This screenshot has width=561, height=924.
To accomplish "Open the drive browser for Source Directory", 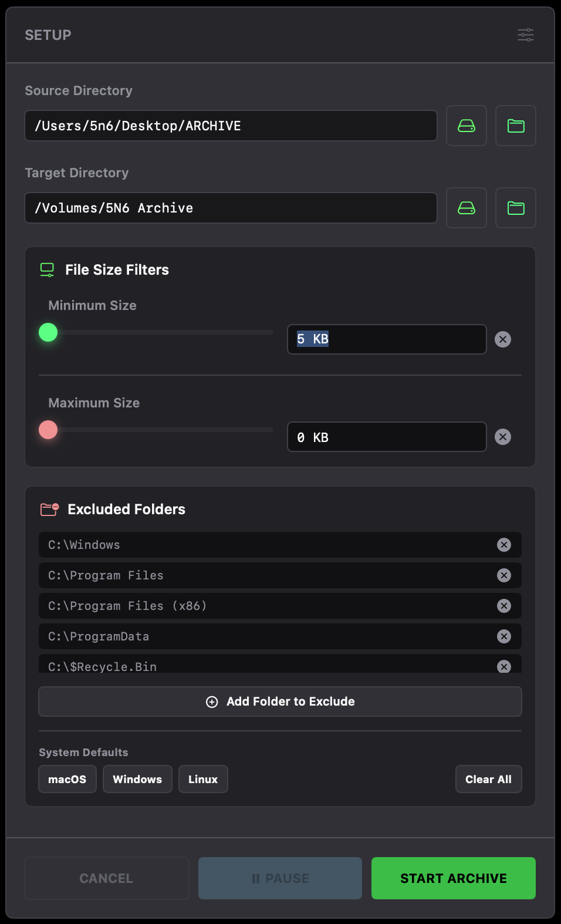I will (466, 126).
